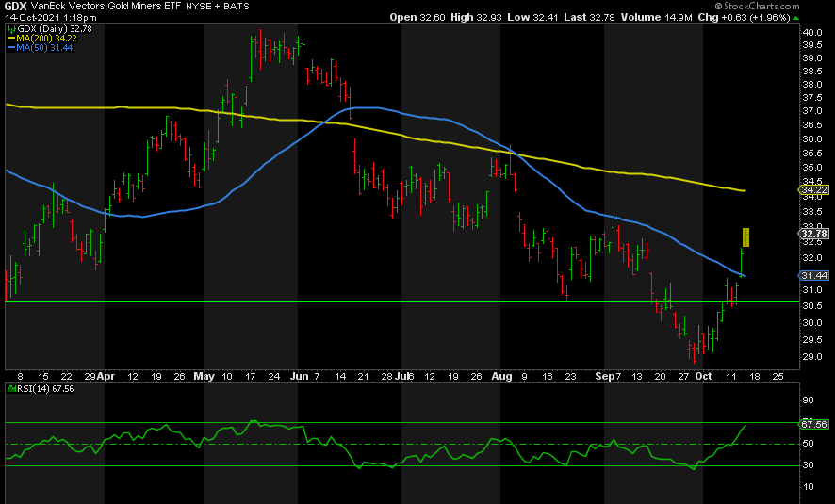
Task: Select the RSI(14) 67.56 indicator label
Action: [x=45, y=389]
